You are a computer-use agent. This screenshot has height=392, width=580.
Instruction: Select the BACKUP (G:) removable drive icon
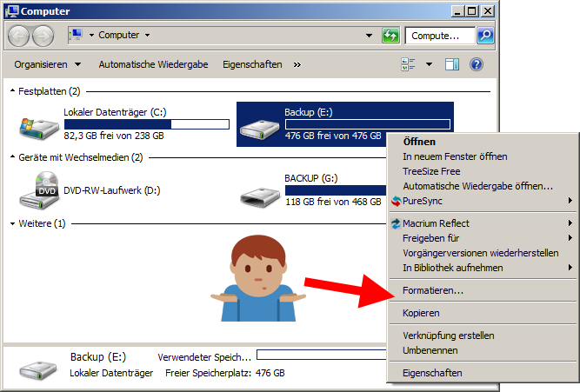point(260,197)
